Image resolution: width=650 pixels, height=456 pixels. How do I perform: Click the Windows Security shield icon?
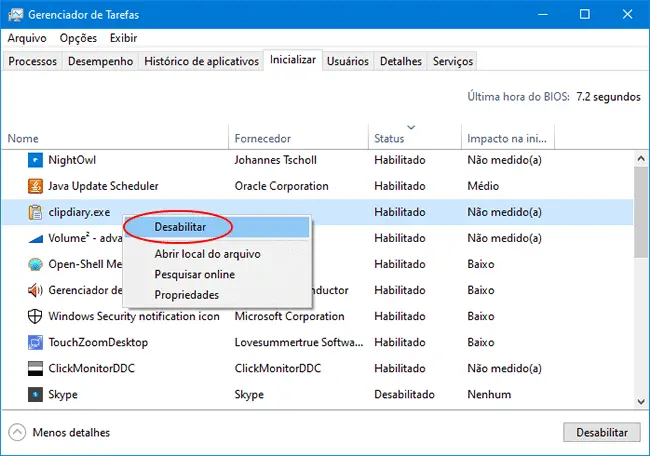click(x=35, y=316)
